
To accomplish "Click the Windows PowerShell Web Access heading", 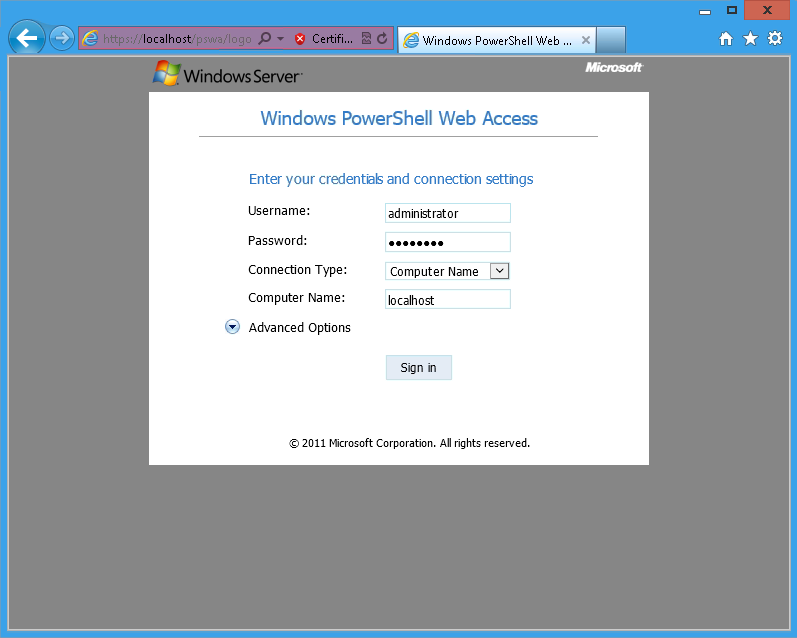I will click(399, 118).
